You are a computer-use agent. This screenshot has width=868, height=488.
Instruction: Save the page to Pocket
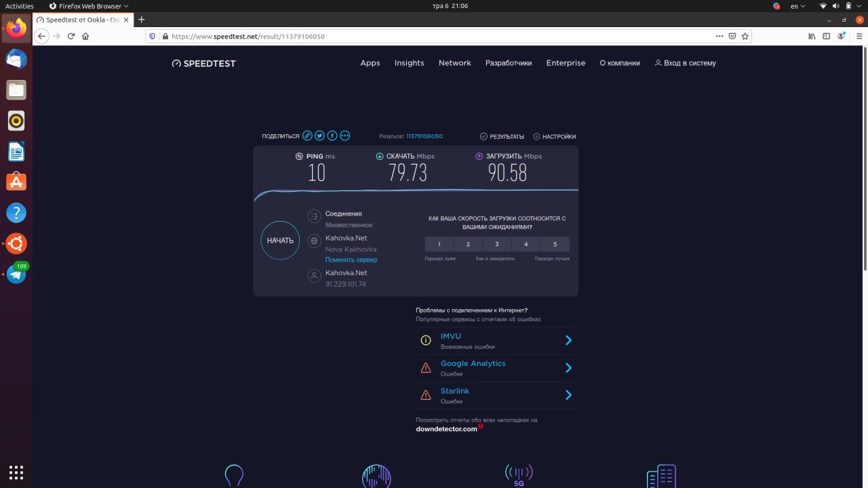tap(732, 36)
